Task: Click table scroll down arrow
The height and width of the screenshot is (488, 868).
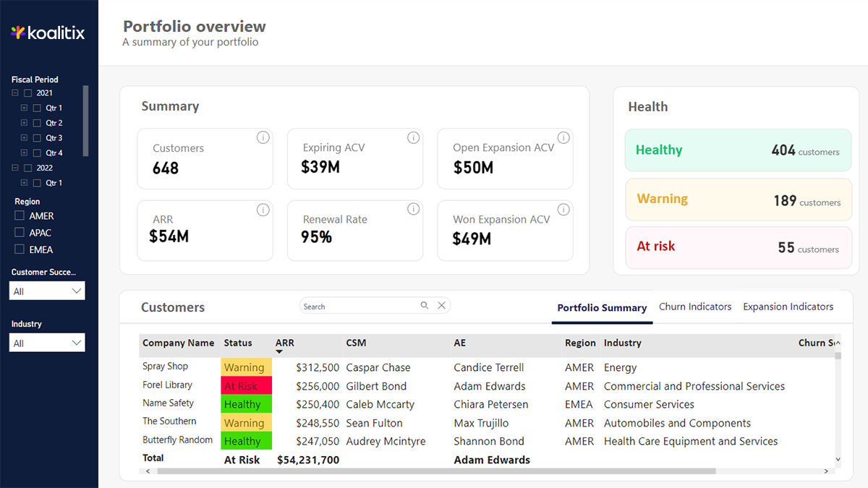Action: 838,459
